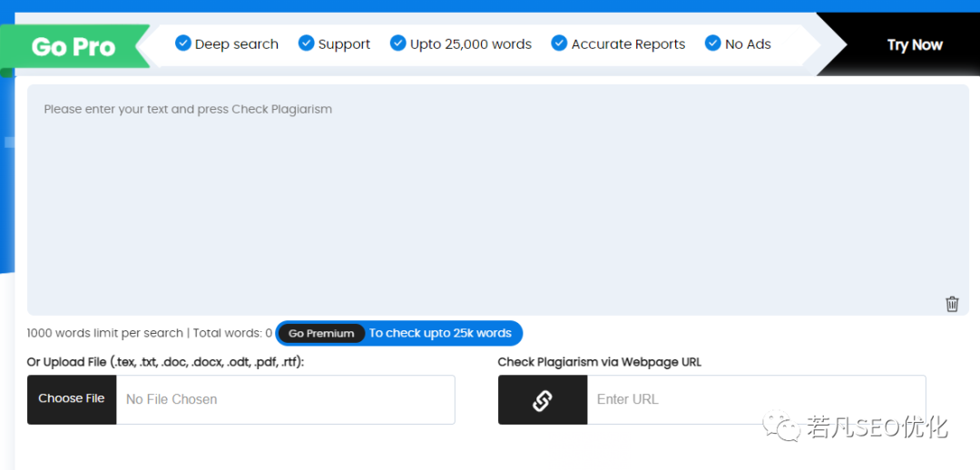Click the Go Premium pill button
The width and height of the screenshot is (980, 470).
click(321, 333)
